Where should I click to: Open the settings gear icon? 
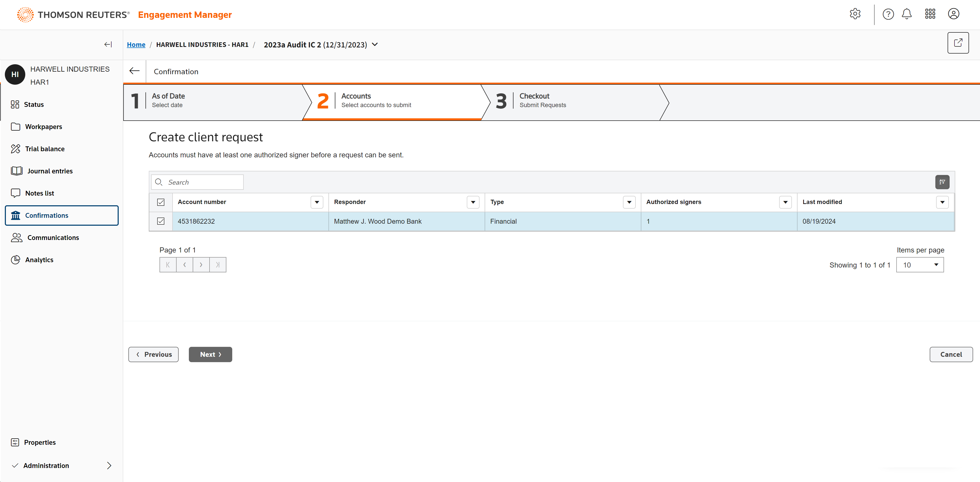[x=855, y=14]
